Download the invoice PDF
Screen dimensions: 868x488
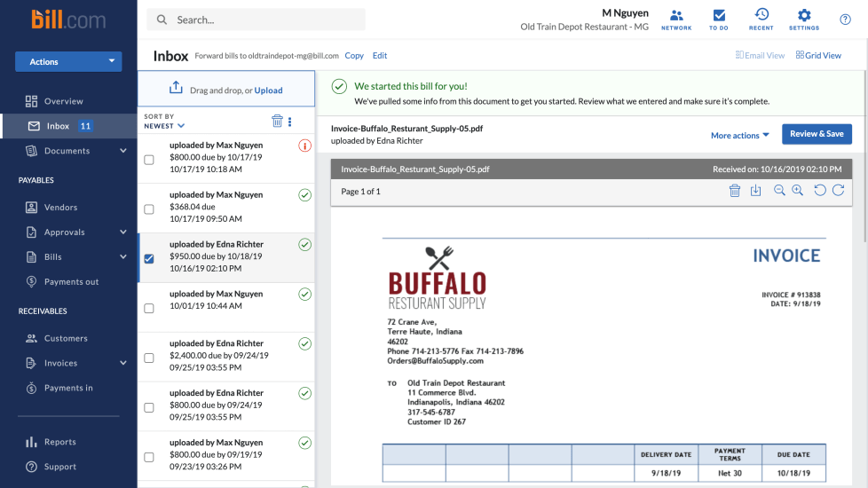tap(755, 191)
